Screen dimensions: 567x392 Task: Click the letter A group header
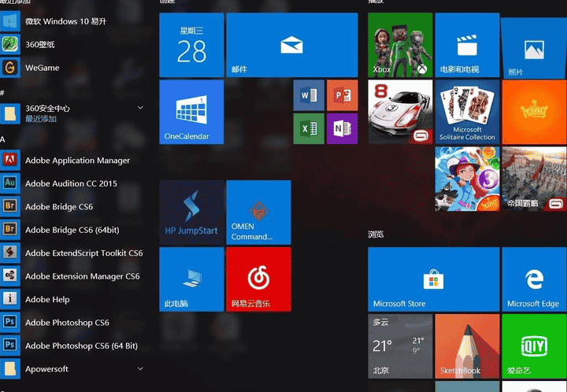click(x=3, y=139)
